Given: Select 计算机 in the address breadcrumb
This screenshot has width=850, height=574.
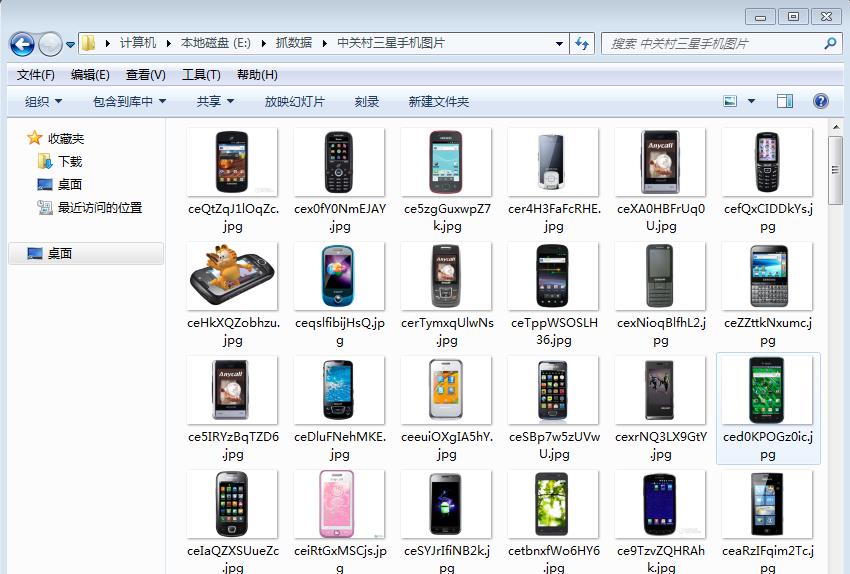Looking at the screenshot, I should (x=138, y=43).
